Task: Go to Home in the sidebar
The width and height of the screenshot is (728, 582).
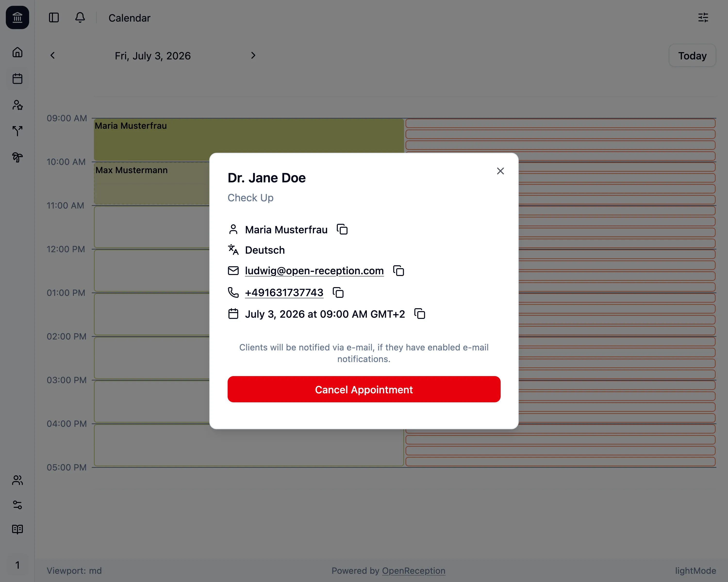Action: (x=17, y=52)
